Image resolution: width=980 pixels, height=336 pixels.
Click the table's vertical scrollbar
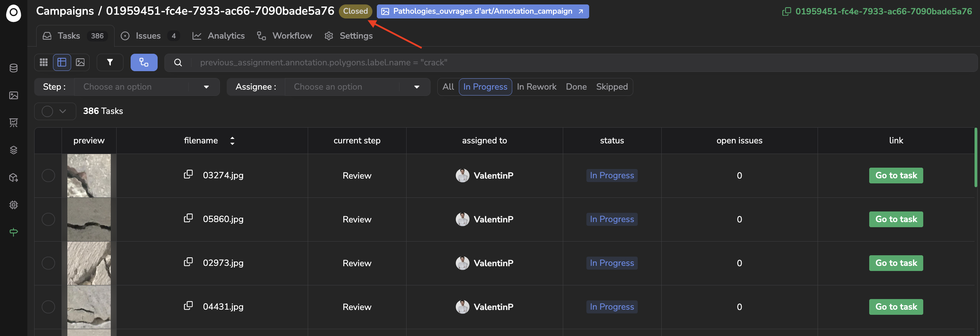click(x=976, y=157)
